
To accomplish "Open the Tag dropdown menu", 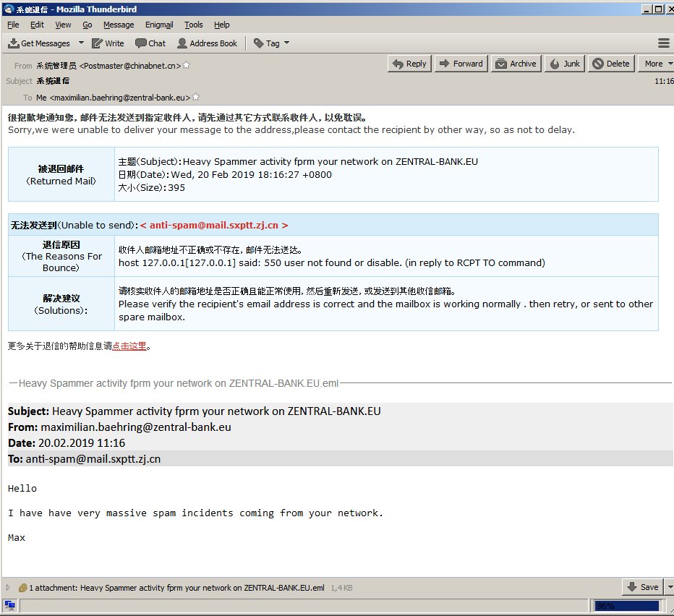I will pyautogui.click(x=272, y=43).
